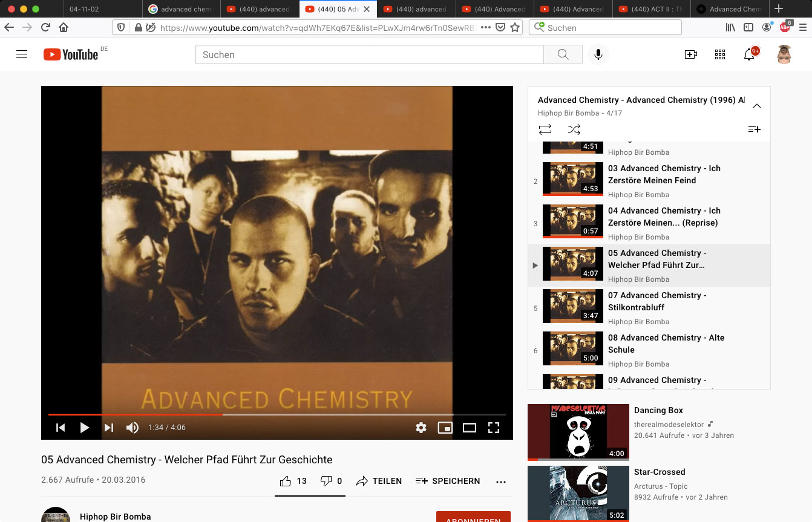Screen dimensions: 812x522
Task: Open more actions ellipsis under video
Action: pos(500,481)
